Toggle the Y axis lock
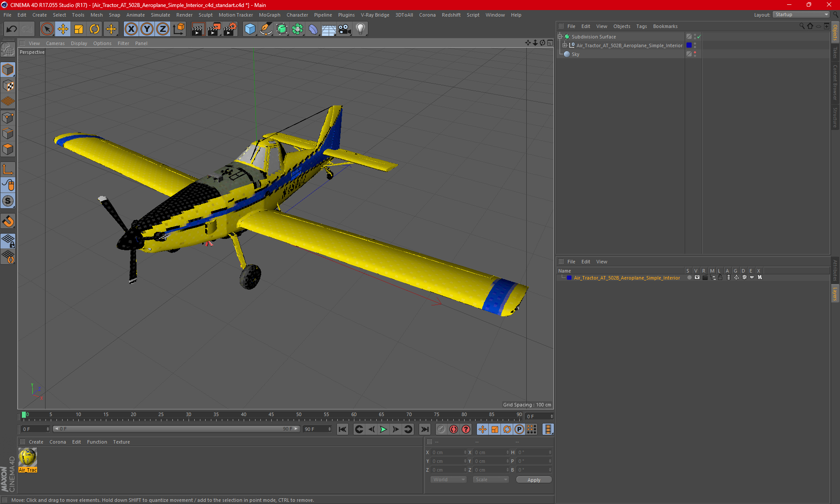 pos(147,29)
